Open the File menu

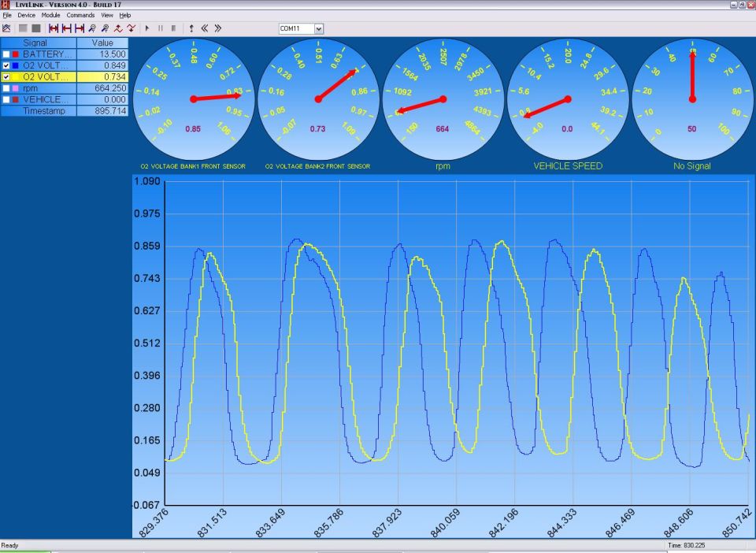pyautogui.click(x=7, y=16)
